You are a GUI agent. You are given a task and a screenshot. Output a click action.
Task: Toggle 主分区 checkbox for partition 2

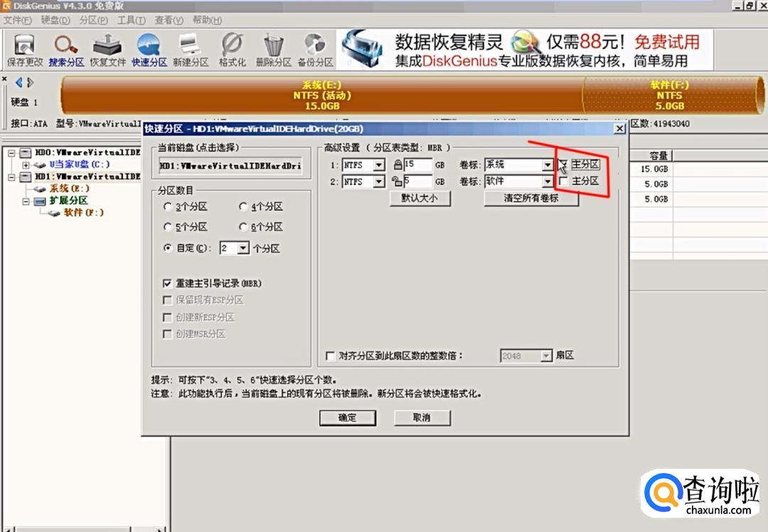click(564, 181)
